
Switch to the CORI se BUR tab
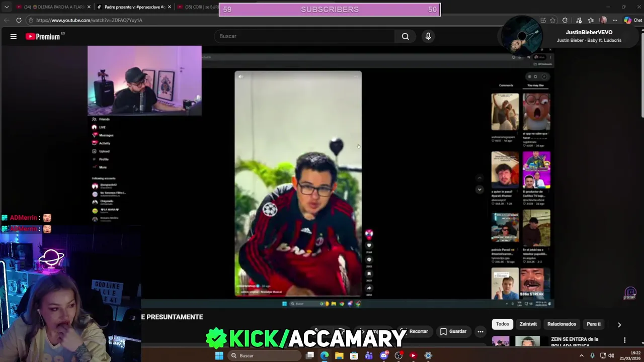pos(197,7)
